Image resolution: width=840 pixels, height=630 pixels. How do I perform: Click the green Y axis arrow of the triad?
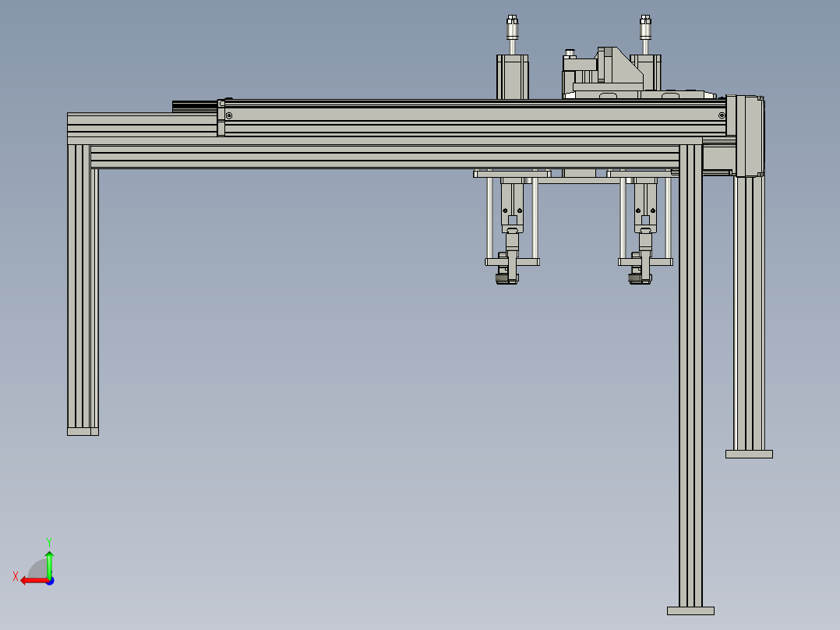pos(49,565)
